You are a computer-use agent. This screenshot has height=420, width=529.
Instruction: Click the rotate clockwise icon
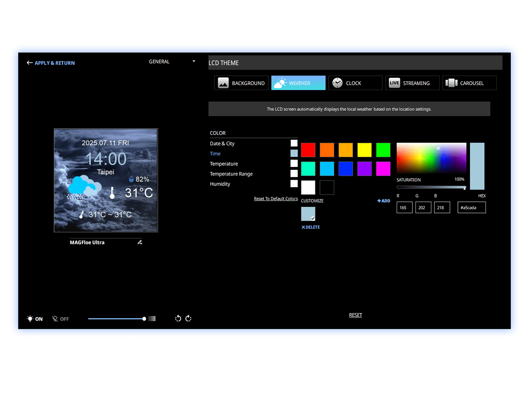tap(188, 318)
